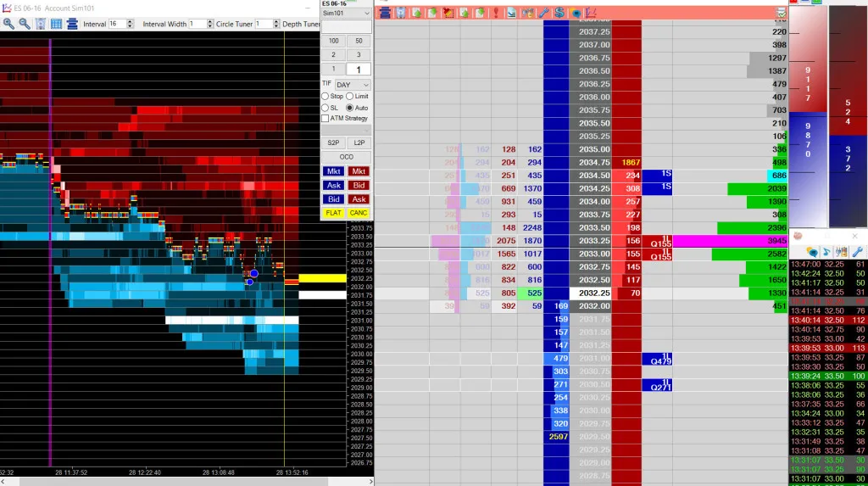Set quantity preset to 100
Viewport: 868px width, 486px height.
pos(333,41)
